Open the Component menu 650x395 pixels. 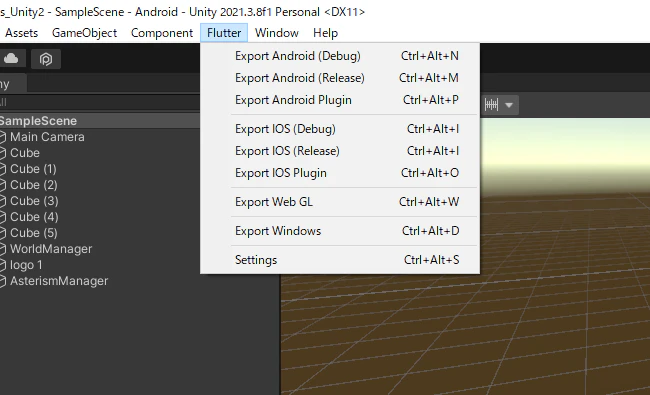pos(162,33)
